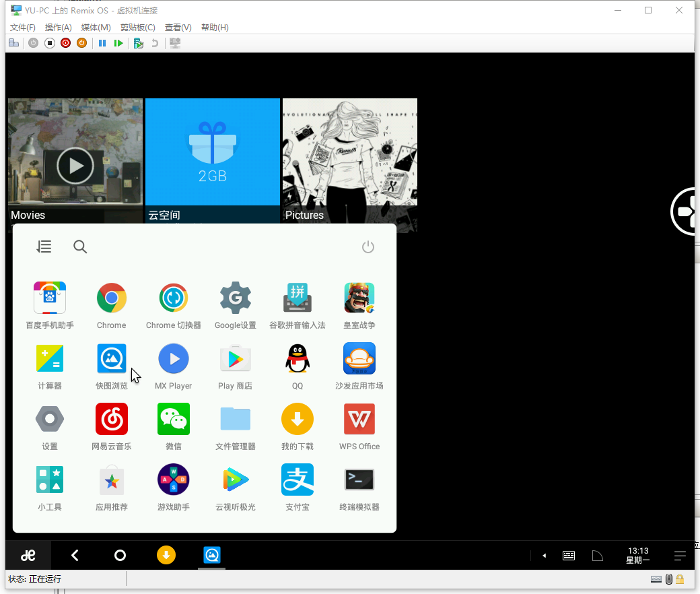Launch the Chrome browser app

click(111, 298)
